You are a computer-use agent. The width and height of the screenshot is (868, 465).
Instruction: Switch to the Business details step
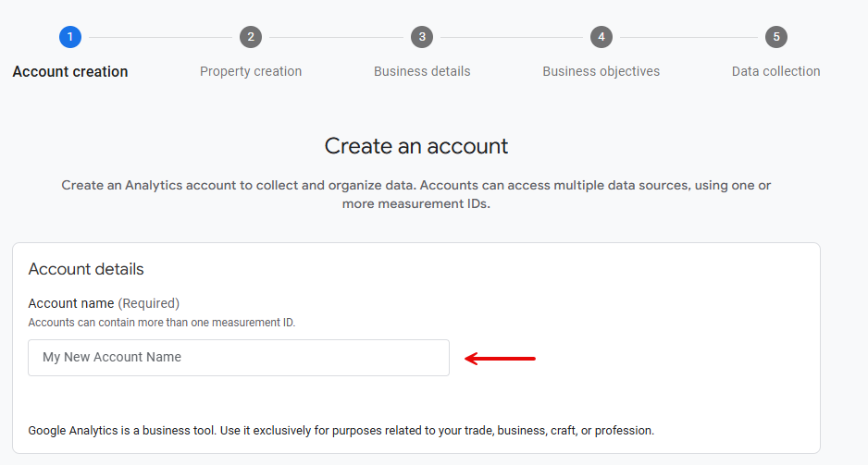(x=422, y=71)
